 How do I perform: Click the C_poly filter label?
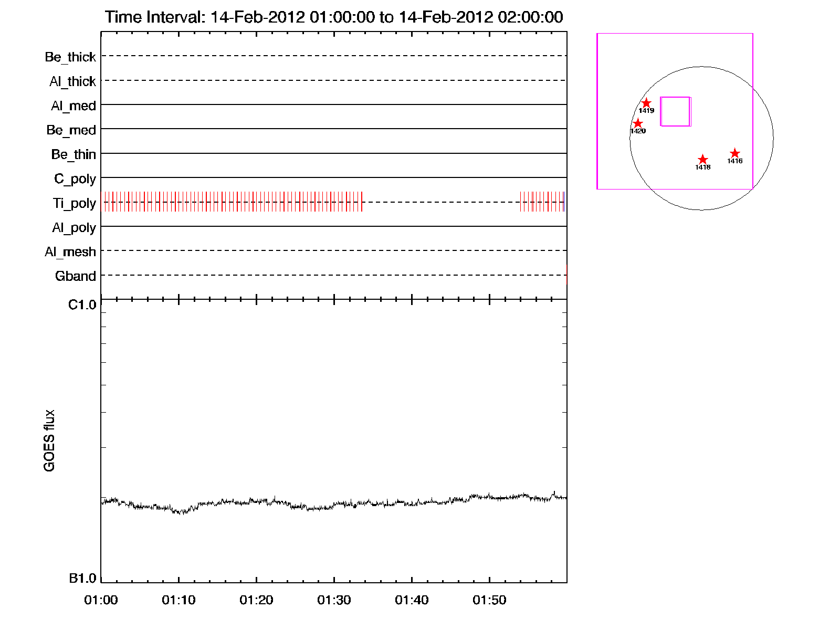[75, 179]
